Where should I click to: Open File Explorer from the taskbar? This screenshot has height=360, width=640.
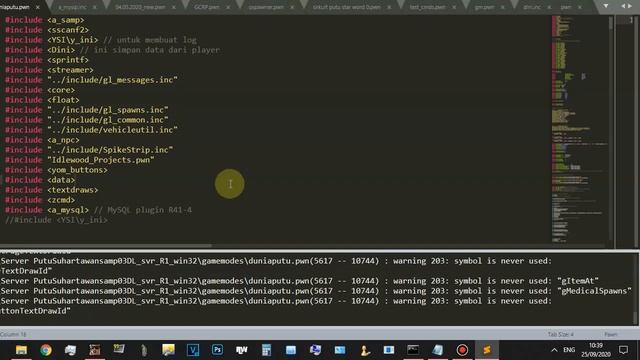[21, 350]
